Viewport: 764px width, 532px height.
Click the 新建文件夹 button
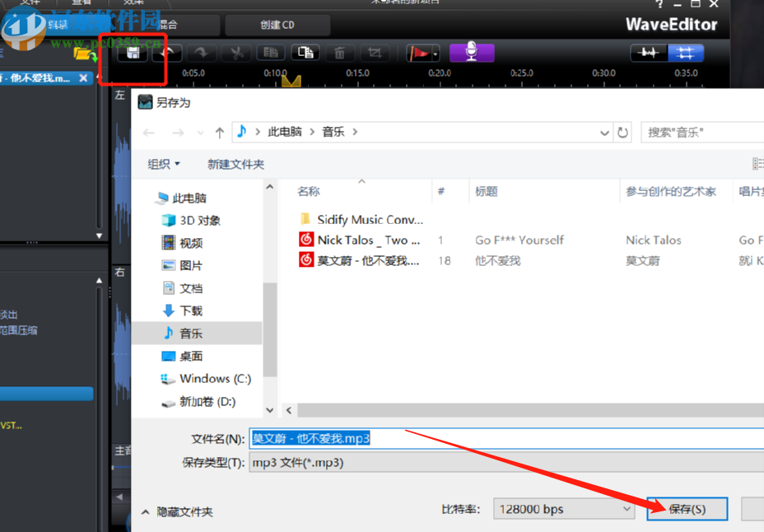coord(235,164)
